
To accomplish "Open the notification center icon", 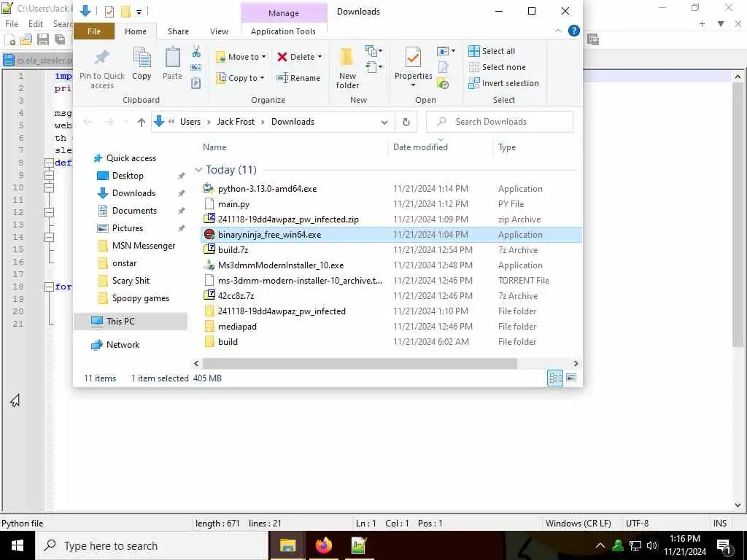I will 724,546.
